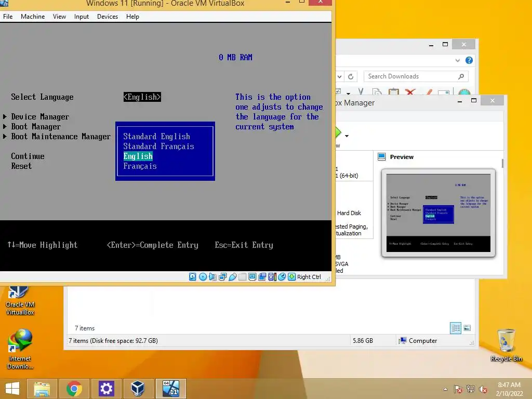Image resolution: width=532 pixels, height=399 pixels.
Task: Click Reset in the boot menu
Action: point(21,166)
